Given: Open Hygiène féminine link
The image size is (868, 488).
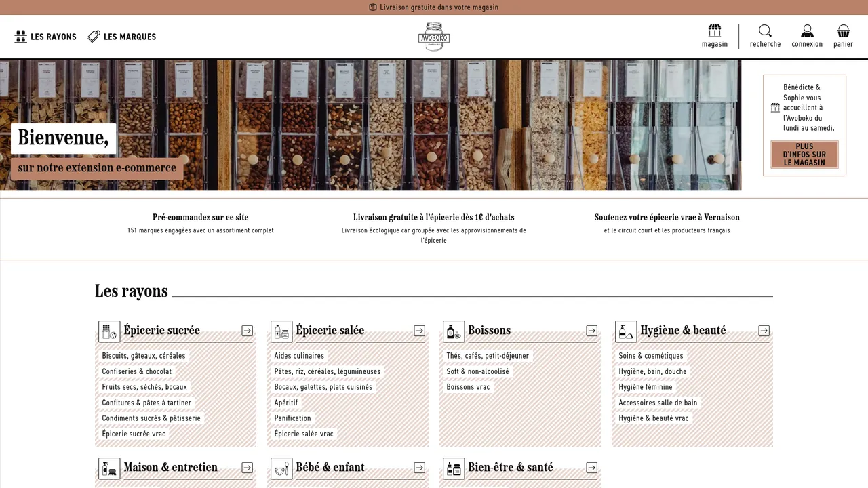Looking at the screenshot, I should (646, 387).
